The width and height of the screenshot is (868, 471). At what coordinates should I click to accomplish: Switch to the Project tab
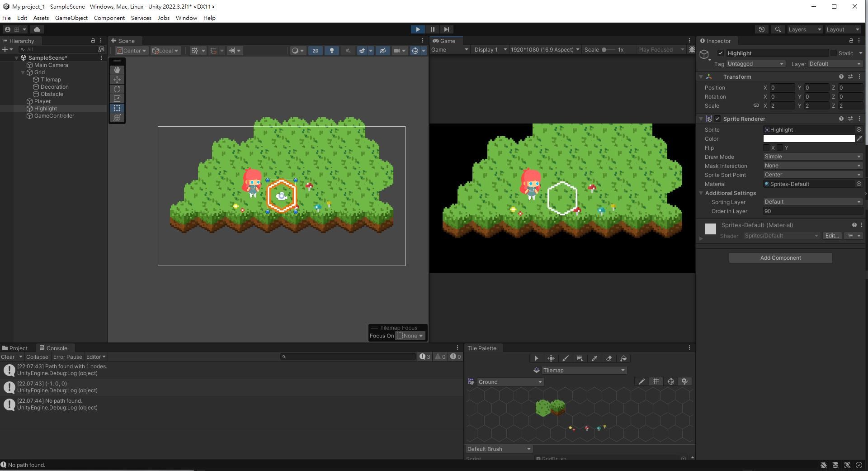pos(15,348)
